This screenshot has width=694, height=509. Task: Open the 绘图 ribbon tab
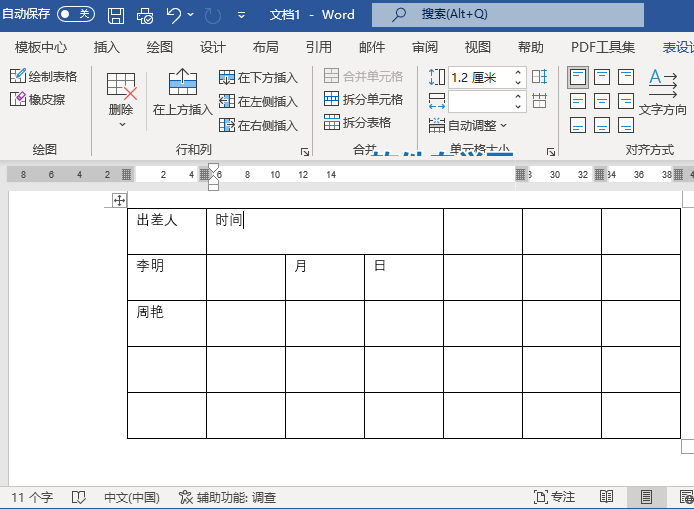[160, 47]
